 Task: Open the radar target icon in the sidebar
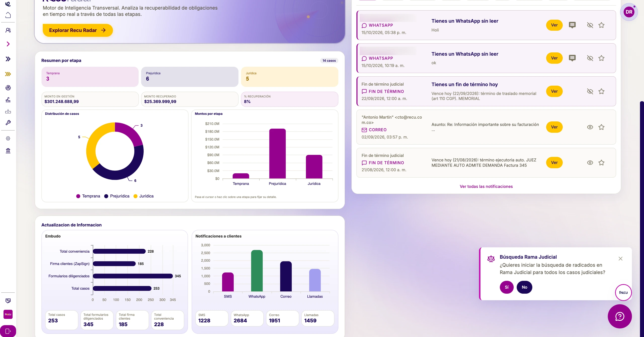8,88
